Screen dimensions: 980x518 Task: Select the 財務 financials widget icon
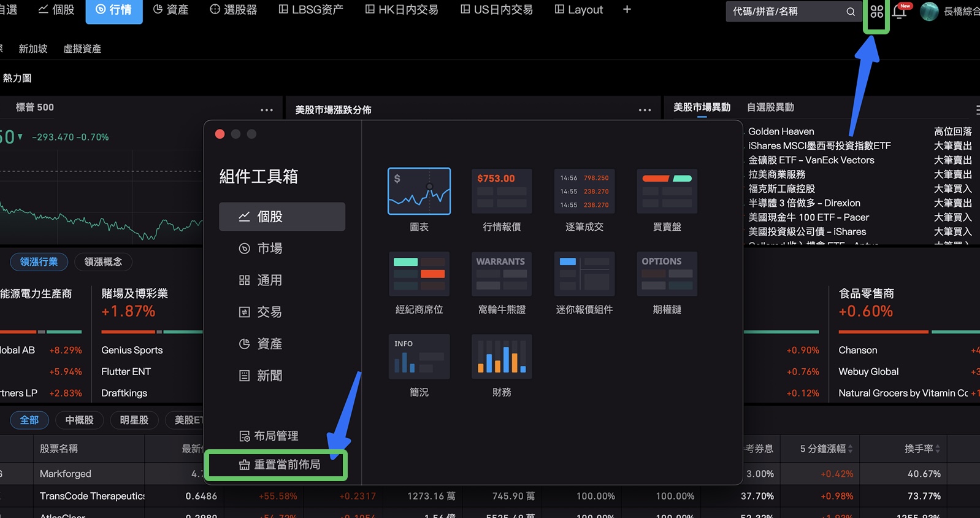(x=501, y=357)
